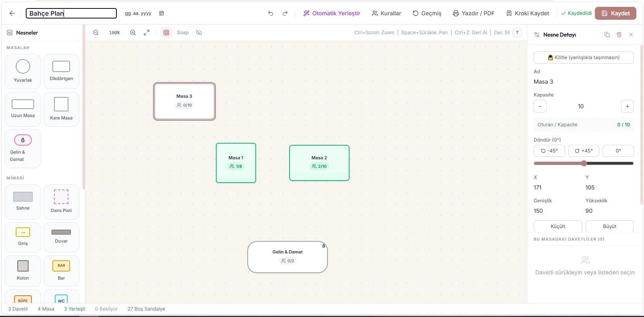The image size is (644, 317).
Task: Add a Bar object
Action: click(61, 271)
